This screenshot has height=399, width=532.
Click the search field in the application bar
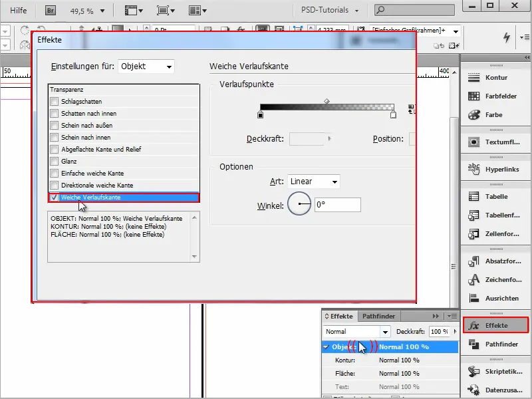click(x=414, y=10)
